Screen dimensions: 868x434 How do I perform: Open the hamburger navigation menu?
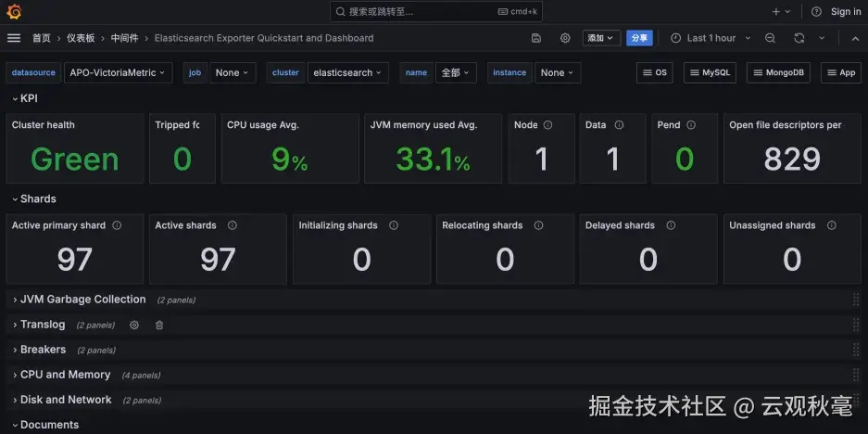coord(14,38)
